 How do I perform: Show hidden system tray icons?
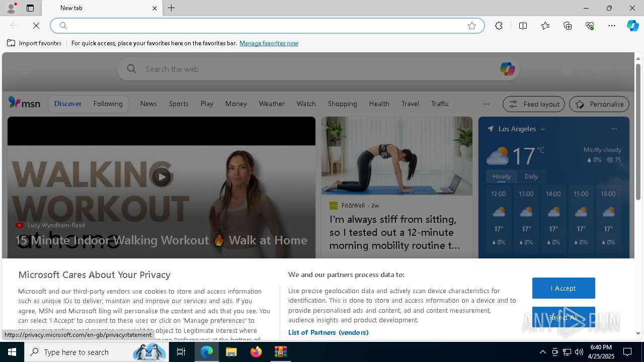coord(542,352)
